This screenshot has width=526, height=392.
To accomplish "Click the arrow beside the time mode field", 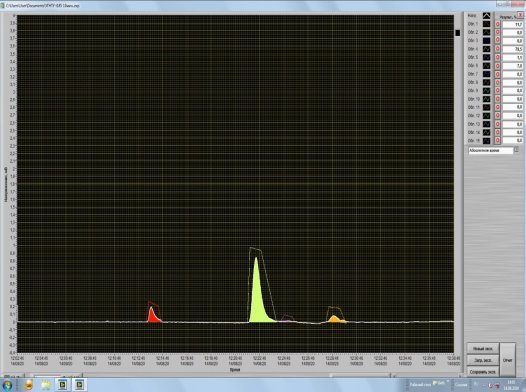I will click(x=516, y=149).
